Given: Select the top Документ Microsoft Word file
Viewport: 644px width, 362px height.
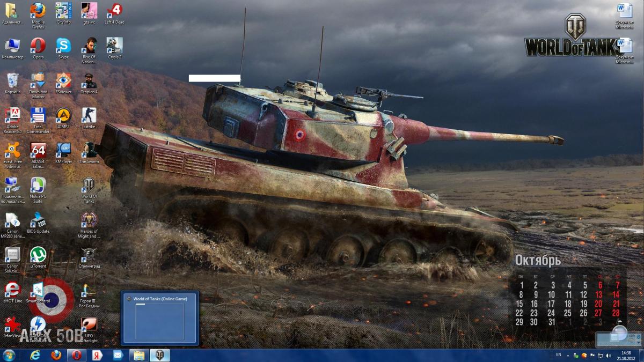Looking at the screenshot, I should [625, 16].
